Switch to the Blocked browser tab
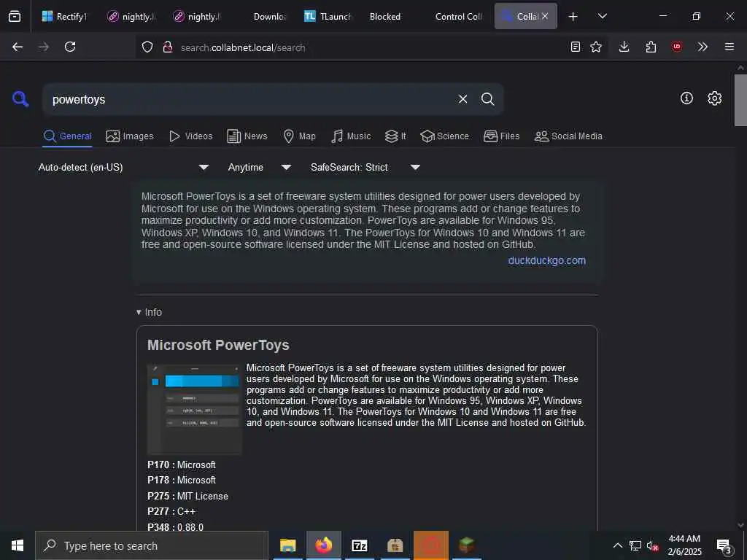This screenshot has width=747, height=560. pyautogui.click(x=385, y=16)
